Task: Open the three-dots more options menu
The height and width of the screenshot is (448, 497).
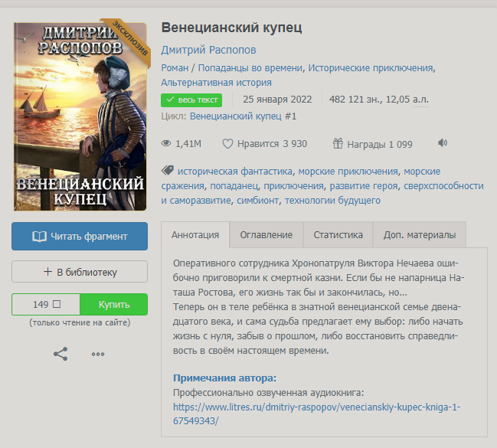Action: pos(98,354)
